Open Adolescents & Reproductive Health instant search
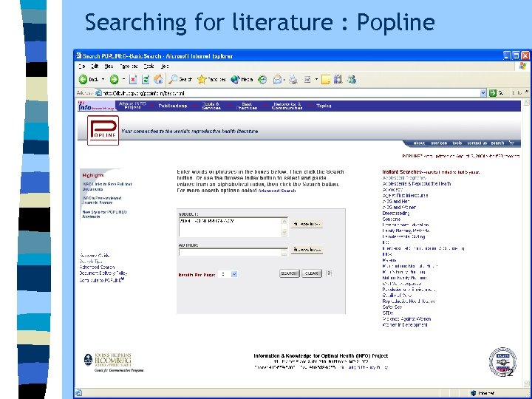Screen dimensions: 532x399 416,183
